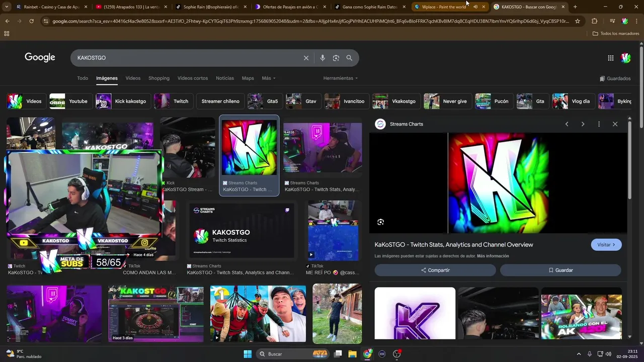644x362 pixels.
Task: Start a voice search with the microphone icon
Action: click(323, 58)
